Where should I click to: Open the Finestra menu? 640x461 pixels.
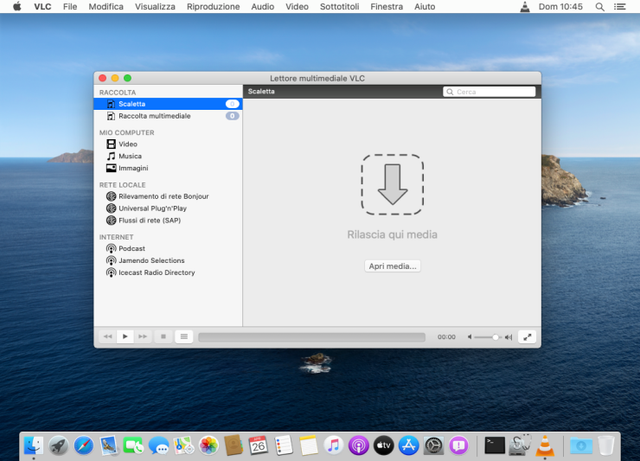pos(387,7)
